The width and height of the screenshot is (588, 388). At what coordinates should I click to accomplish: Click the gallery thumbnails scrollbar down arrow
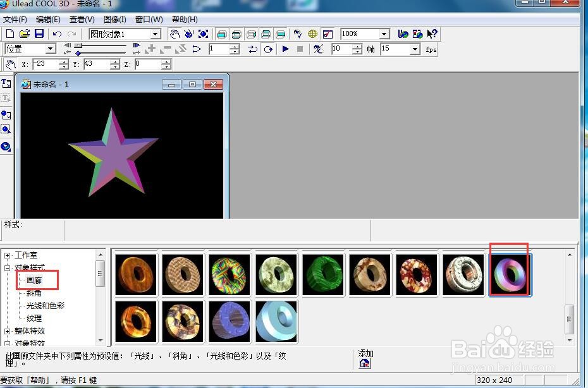click(570, 341)
